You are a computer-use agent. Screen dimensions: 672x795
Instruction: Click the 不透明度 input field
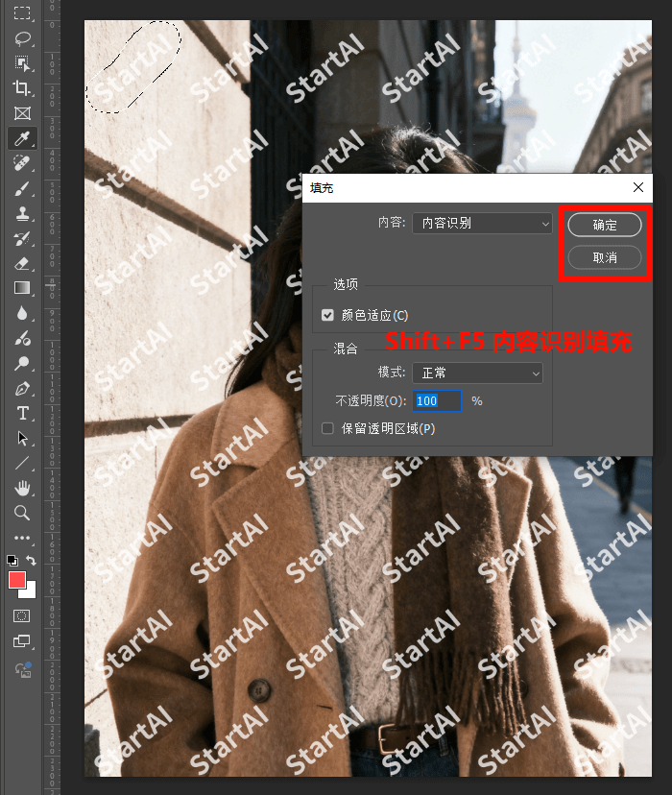tap(438, 400)
